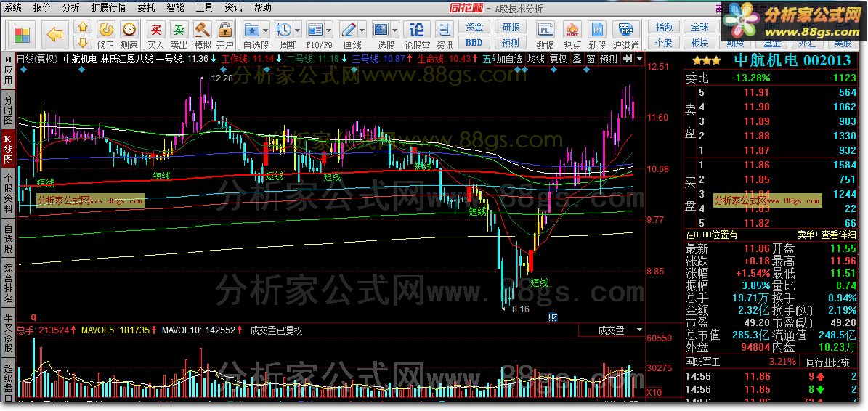Open the 系统 menu
868x411 pixels.
coord(13,8)
